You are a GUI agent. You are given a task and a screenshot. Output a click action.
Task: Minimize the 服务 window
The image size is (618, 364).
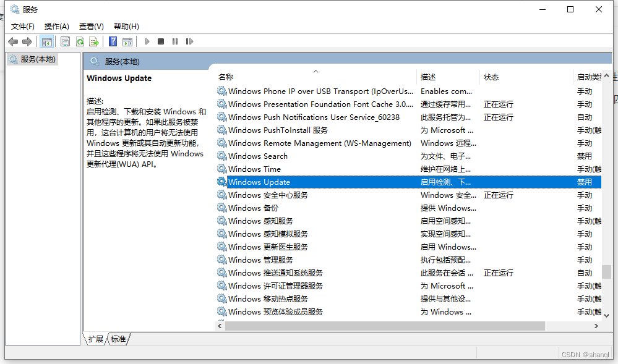[x=543, y=9]
